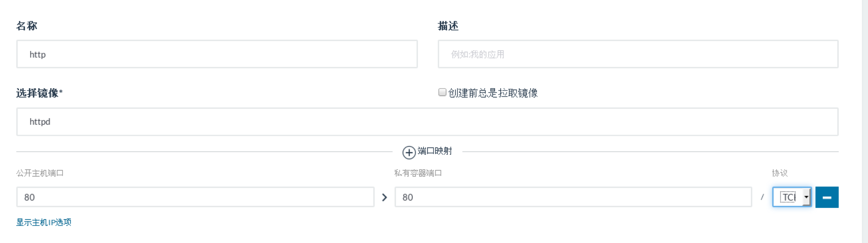Image resolution: width=868 pixels, height=243 pixels.
Task: Click the 协议 column label
Action: click(780, 173)
